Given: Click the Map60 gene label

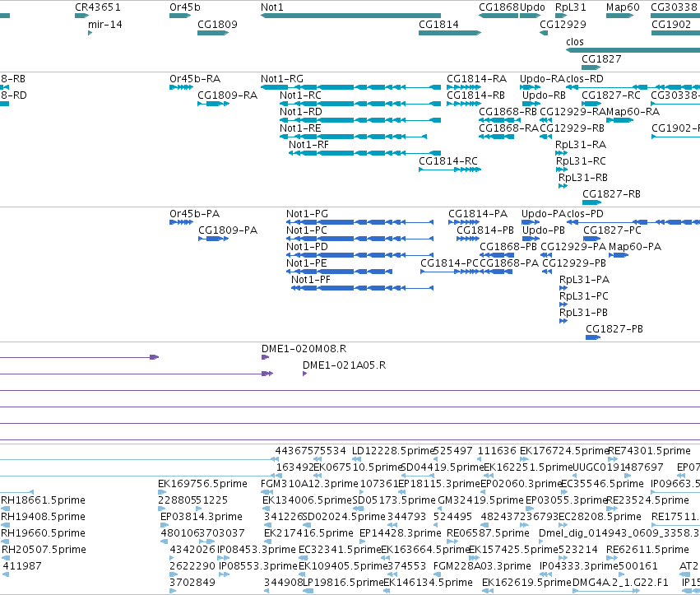Looking at the screenshot, I should coord(623,7).
